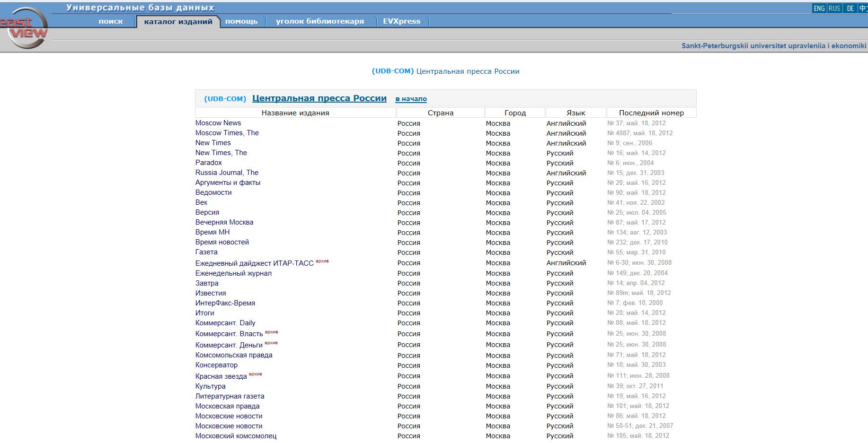Open Вечерняя Москва publication

point(224,222)
